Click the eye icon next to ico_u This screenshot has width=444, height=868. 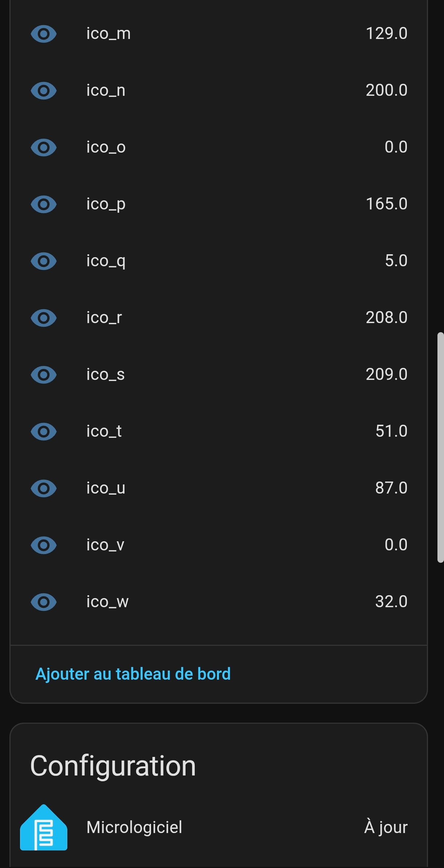coord(44,488)
